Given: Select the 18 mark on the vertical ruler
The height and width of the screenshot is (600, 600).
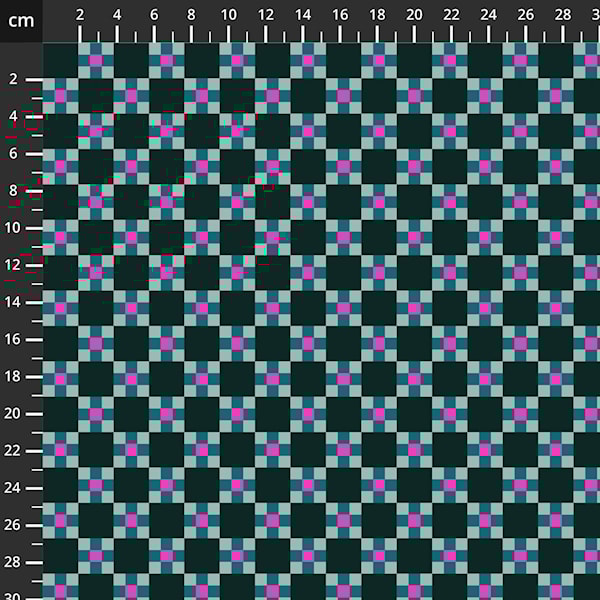Looking at the screenshot, I should point(14,376).
